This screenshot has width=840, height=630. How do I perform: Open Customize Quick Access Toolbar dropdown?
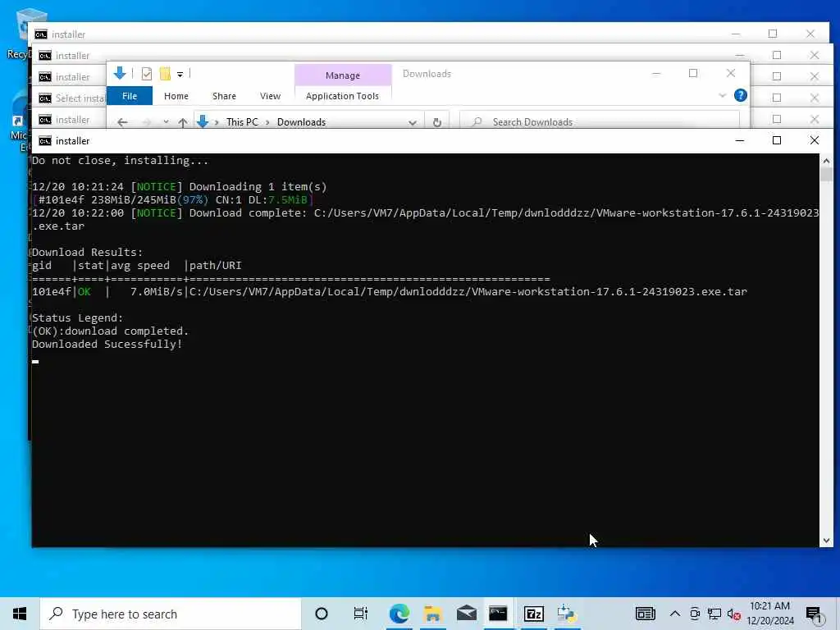click(x=180, y=75)
